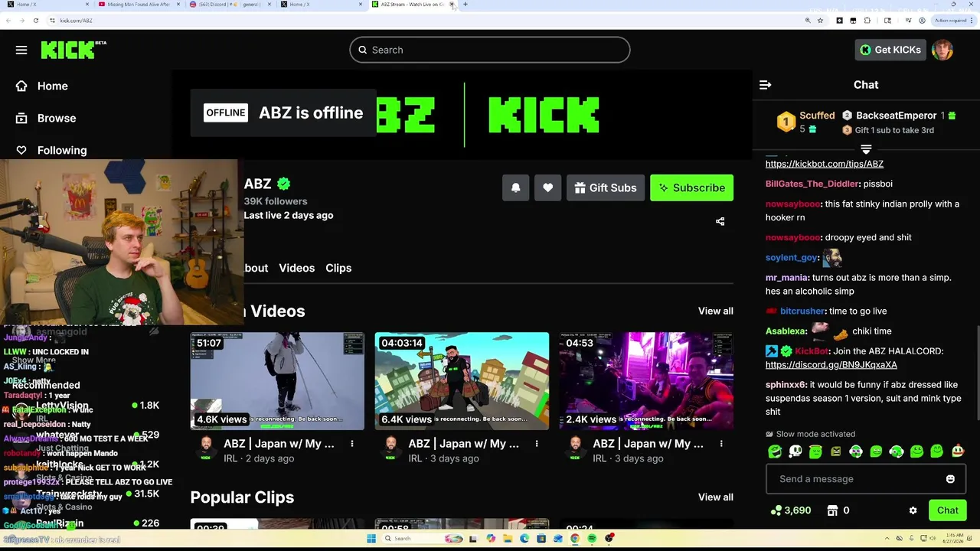980x551 pixels.
Task: Click View all for Popular Clips
Action: click(x=716, y=497)
